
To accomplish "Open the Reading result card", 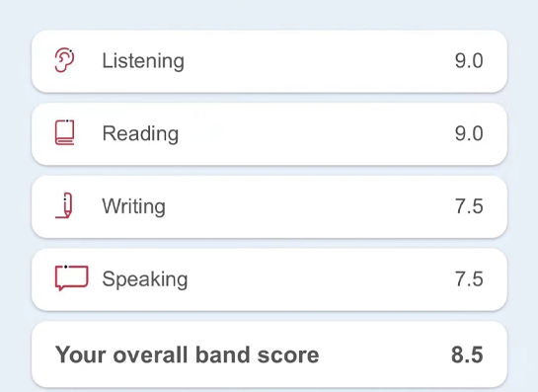I will (x=269, y=134).
